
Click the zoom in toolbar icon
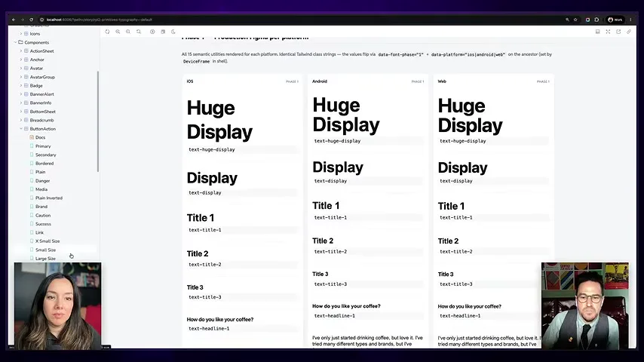click(118, 32)
